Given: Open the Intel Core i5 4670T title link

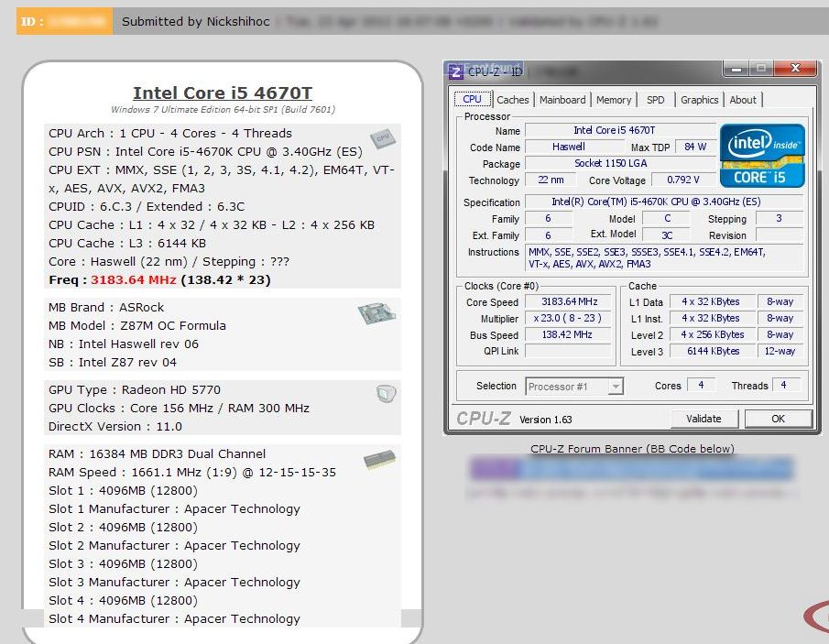Looking at the screenshot, I should [223, 93].
